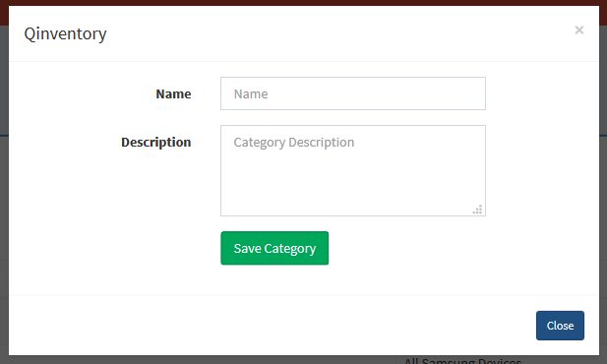Click blank area under Save Category button
The image size is (607, 364).
pos(274,279)
